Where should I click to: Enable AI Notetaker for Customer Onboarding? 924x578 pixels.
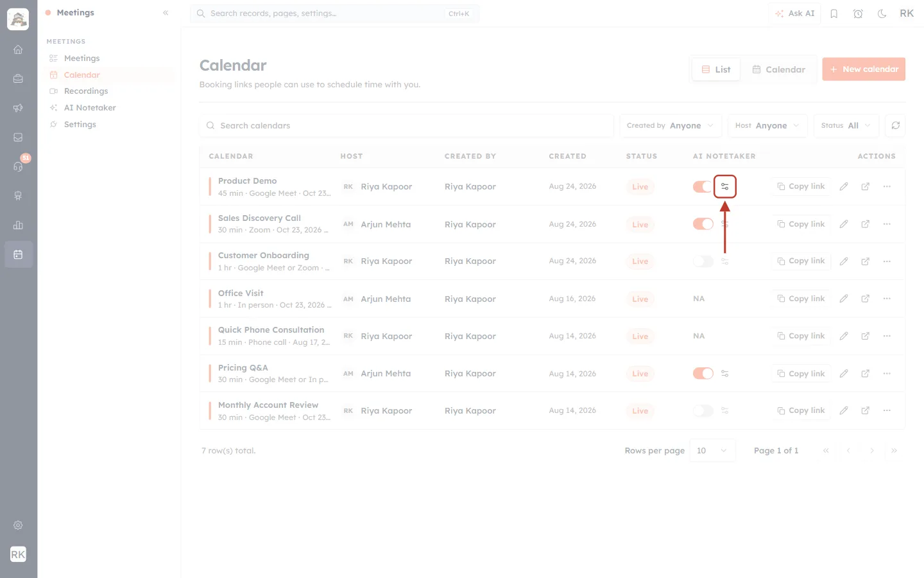703,261
